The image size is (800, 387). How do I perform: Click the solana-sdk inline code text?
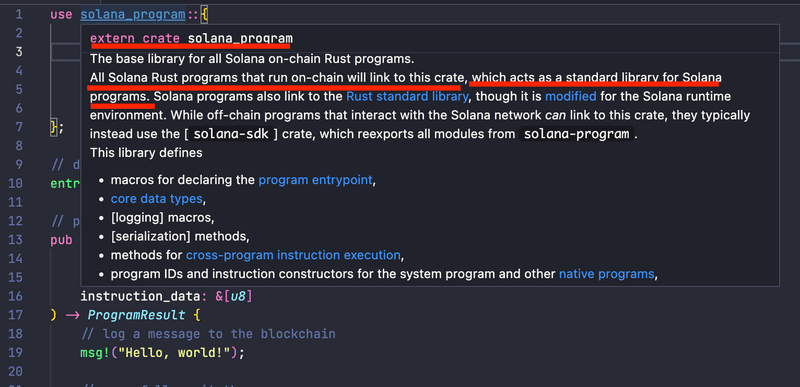[231, 135]
